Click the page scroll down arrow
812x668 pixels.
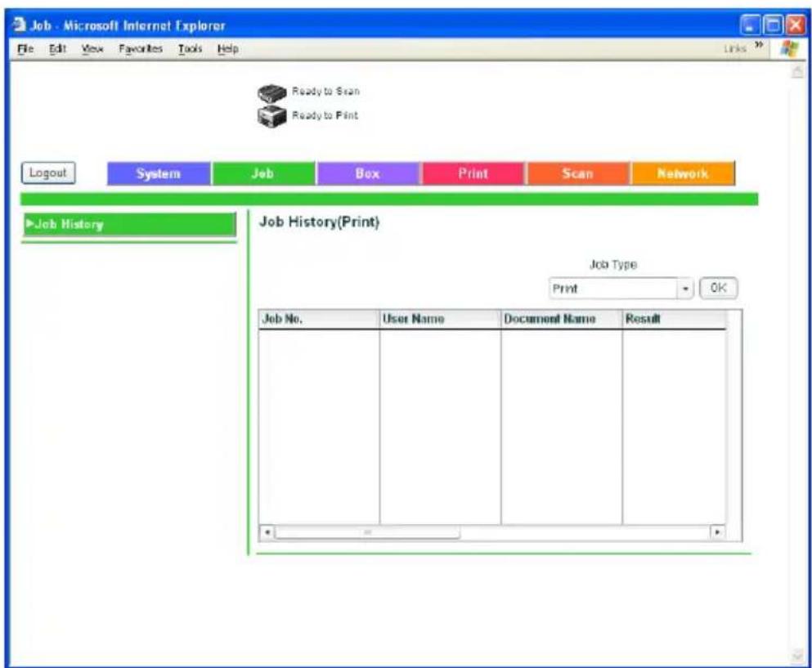(x=797, y=656)
